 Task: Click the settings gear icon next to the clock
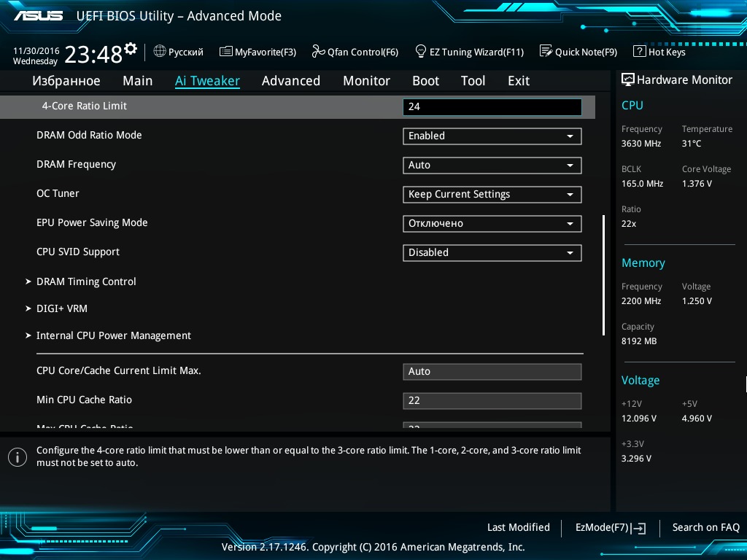coord(131,49)
